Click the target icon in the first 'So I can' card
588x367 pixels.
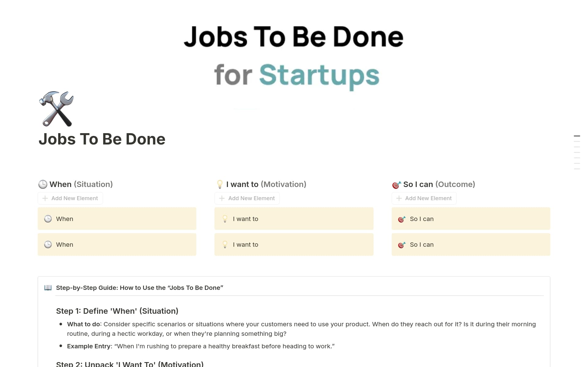pyautogui.click(x=402, y=219)
